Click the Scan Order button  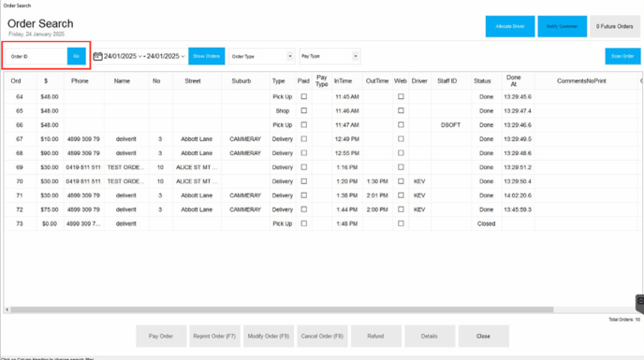coord(622,56)
